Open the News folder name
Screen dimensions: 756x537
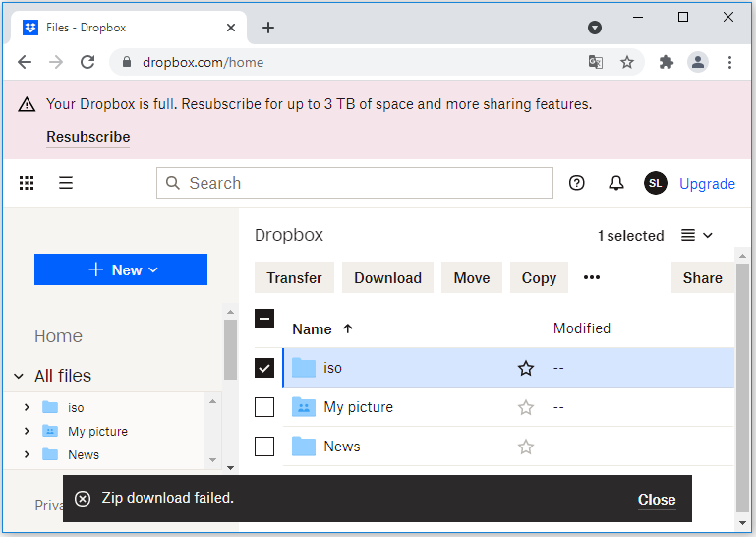tap(342, 447)
